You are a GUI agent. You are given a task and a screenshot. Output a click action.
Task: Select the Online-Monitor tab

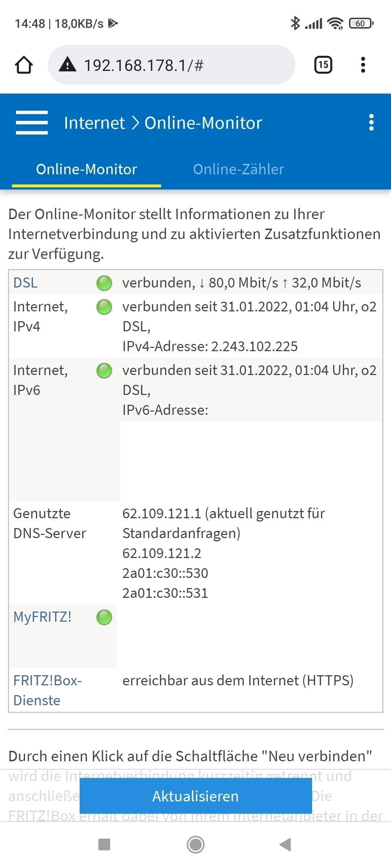coord(87,169)
